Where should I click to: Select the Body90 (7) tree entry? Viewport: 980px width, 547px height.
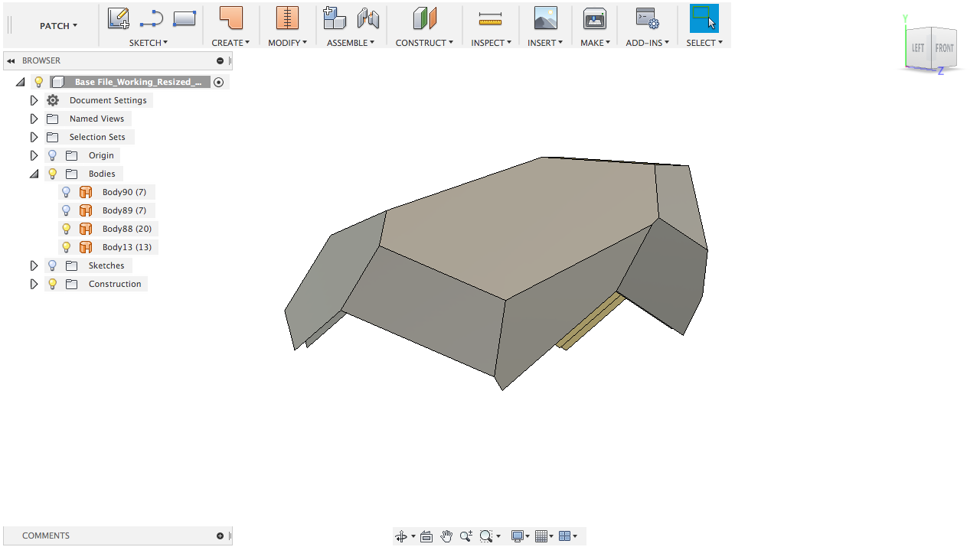pyautogui.click(x=124, y=192)
